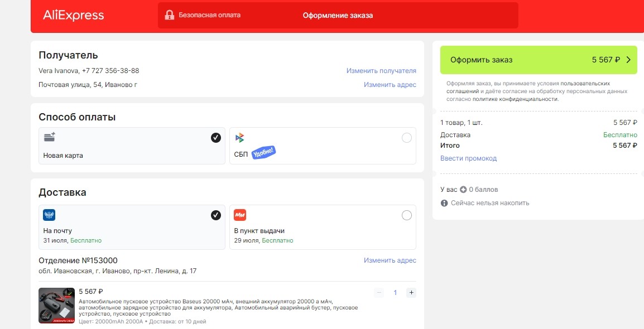644x329 pixels.
Task: Click 'Оформление заказа' header title
Action: click(x=338, y=16)
